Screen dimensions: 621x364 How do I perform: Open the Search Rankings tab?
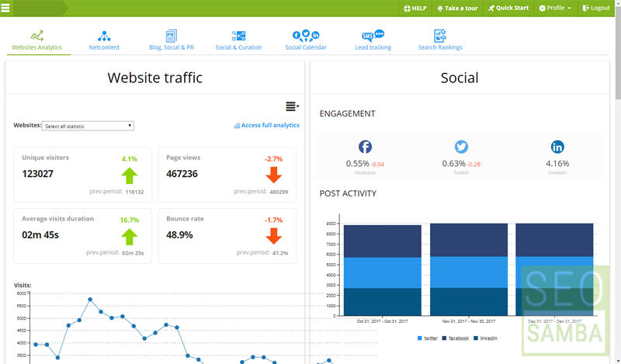pos(440,41)
